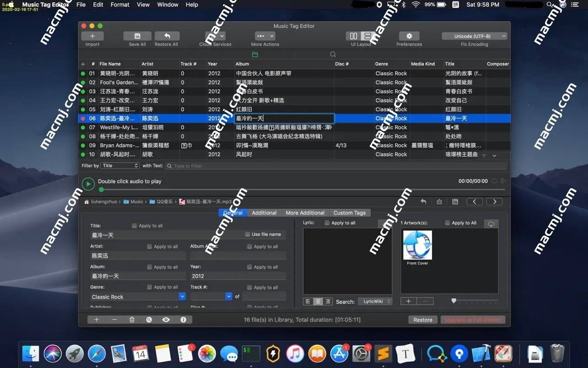Click the Restore button
The height and width of the screenshot is (368, 588).
click(423, 320)
